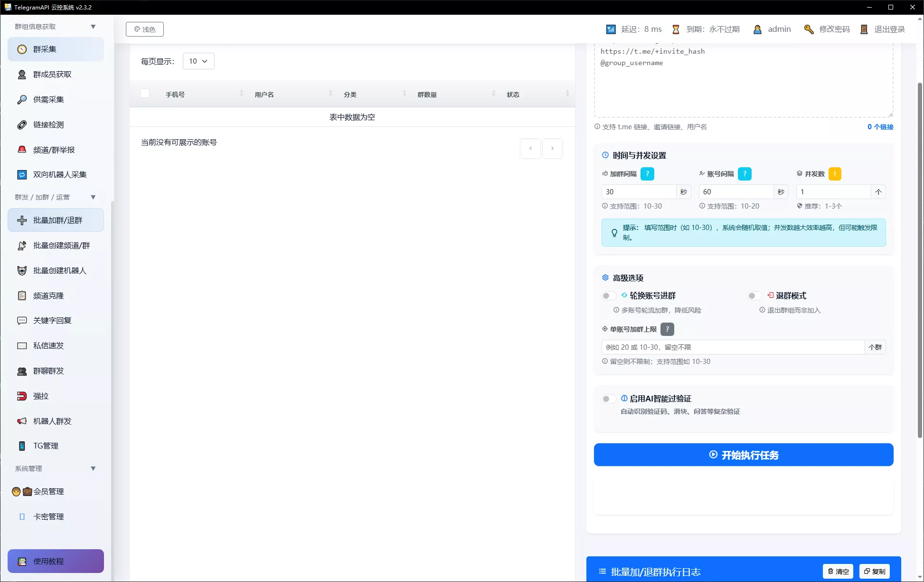This screenshot has height=582, width=924.
Task: Click the 机器人群发 megaphone icon
Action: tap(22, 421)
